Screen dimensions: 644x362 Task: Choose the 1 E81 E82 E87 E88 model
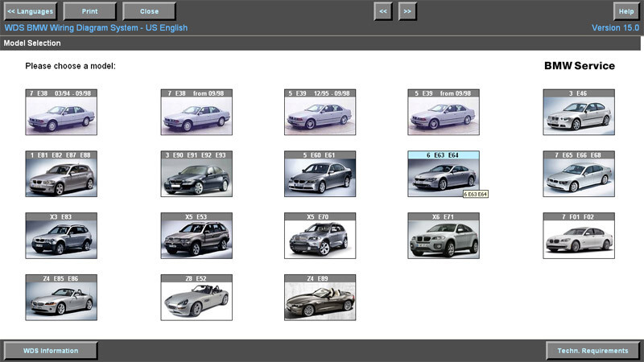pos(61,174)
